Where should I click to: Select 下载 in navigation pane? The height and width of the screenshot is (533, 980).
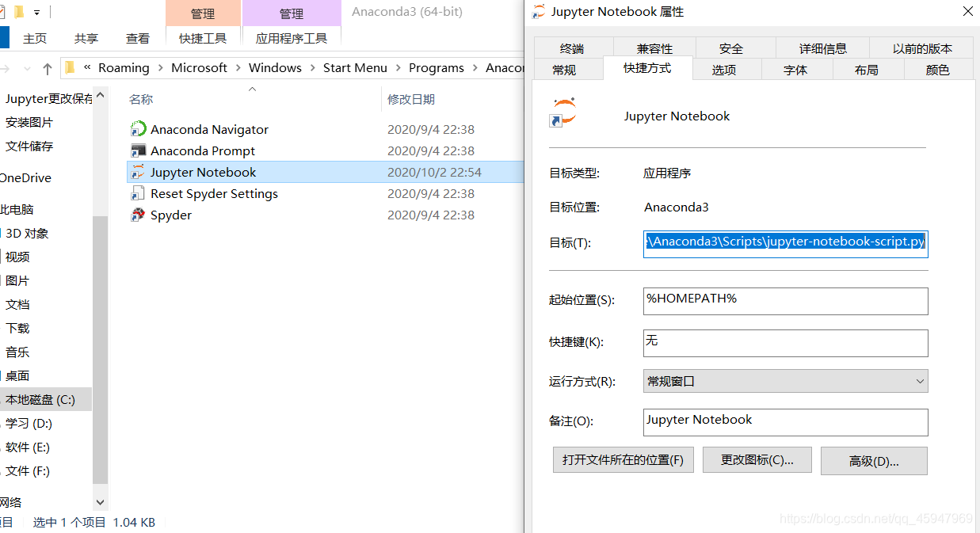coord(17,328)
